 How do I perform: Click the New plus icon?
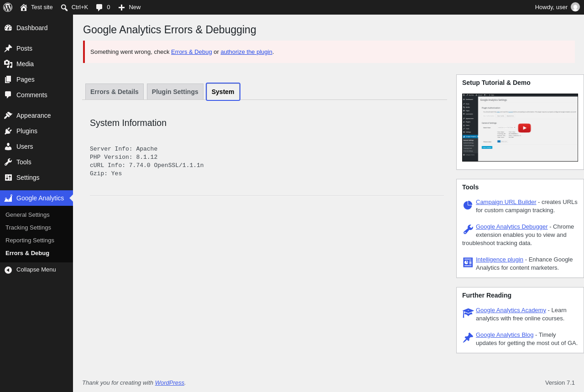tap(121, 7)
